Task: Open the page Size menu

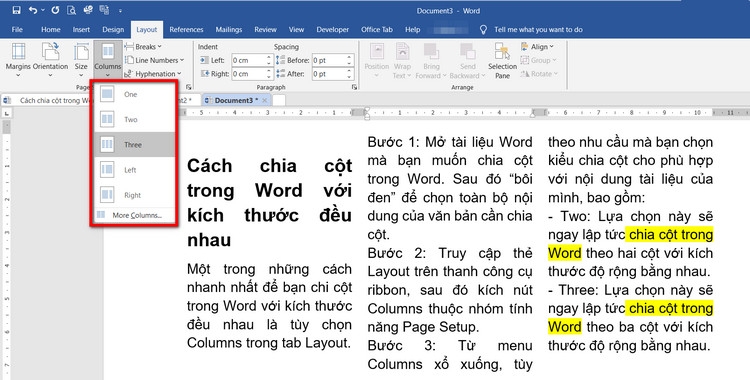Action: (81, 59)
